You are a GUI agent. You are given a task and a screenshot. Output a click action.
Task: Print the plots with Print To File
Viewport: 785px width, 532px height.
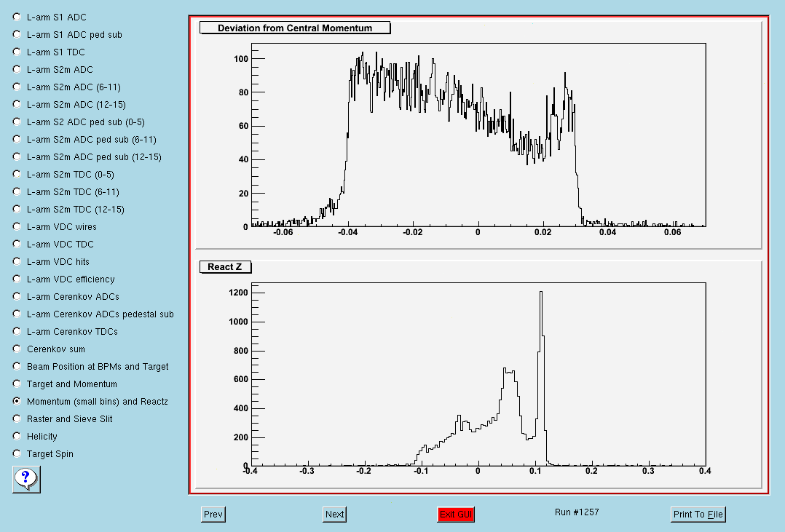click(x=698, y=515)
